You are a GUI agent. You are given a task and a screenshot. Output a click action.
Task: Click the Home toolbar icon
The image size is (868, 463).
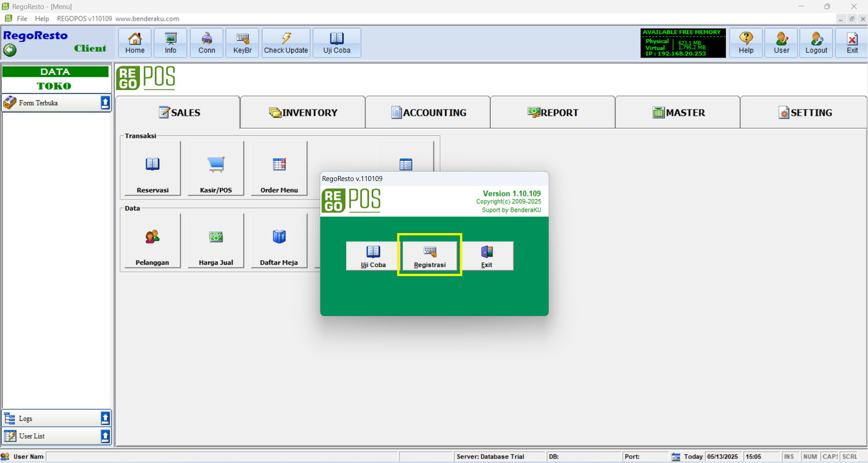pyautogui.click(x=135, y=43)
